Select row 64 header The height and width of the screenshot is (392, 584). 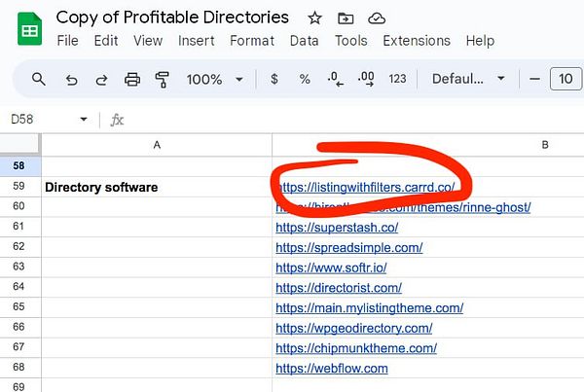(20, 287)
